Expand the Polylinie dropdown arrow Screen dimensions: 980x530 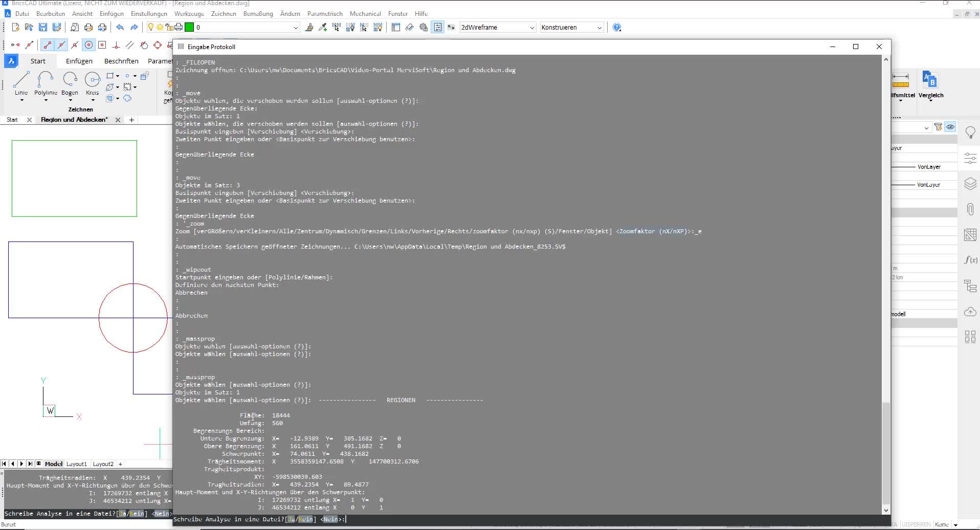point(46,100)
